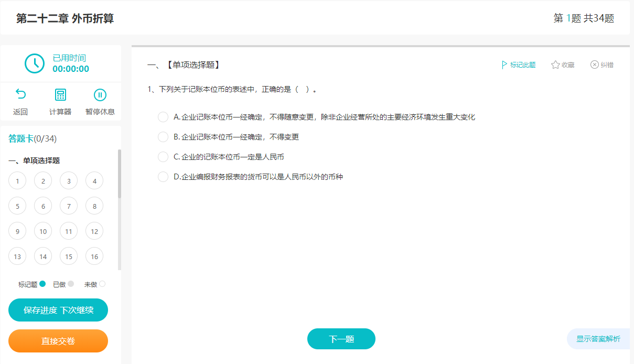Screen dimensions: 634x364
Task: Click the clock timer icon
Action: click(34, 63)
